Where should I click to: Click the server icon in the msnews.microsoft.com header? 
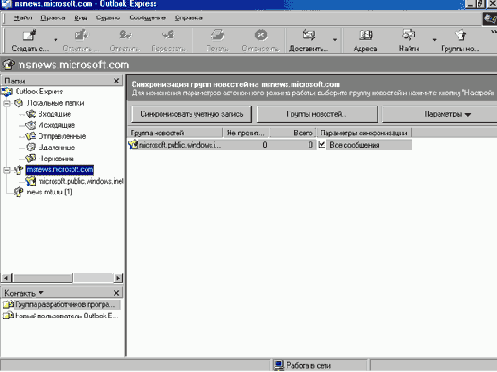(x=9, y=64)
